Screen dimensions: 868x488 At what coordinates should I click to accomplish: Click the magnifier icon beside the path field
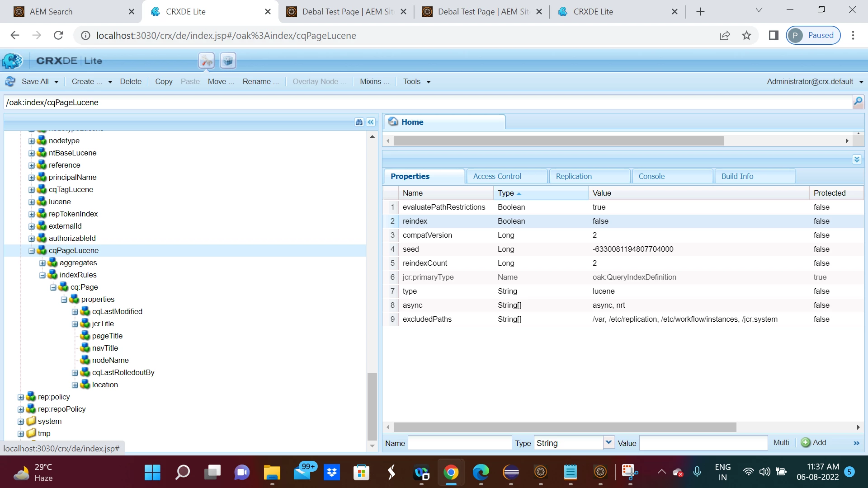(858, 102)
